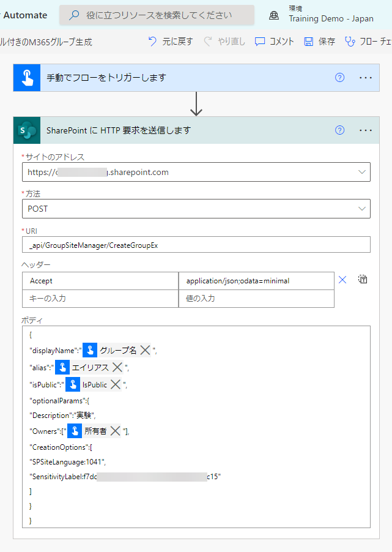
Task: Click the "Description":"実験" line in body
Action: pyautogui.click(x=62, y=416)
